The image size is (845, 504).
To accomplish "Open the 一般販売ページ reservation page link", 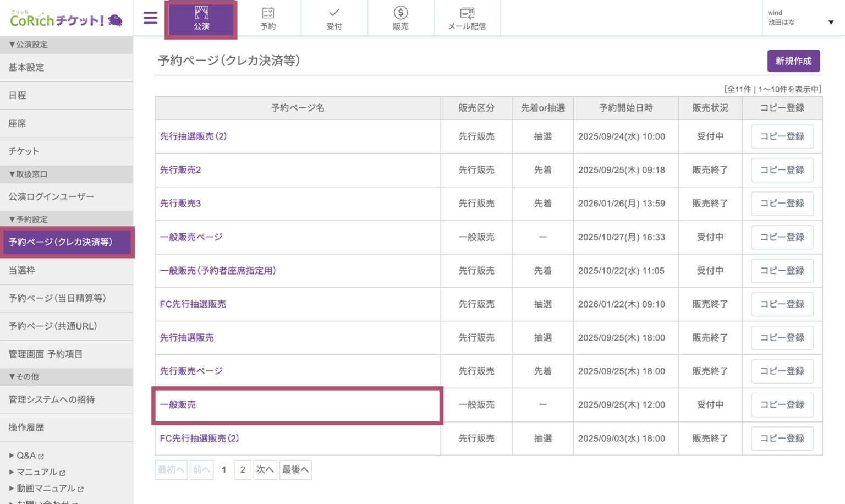I will click(x=190, y=237).
